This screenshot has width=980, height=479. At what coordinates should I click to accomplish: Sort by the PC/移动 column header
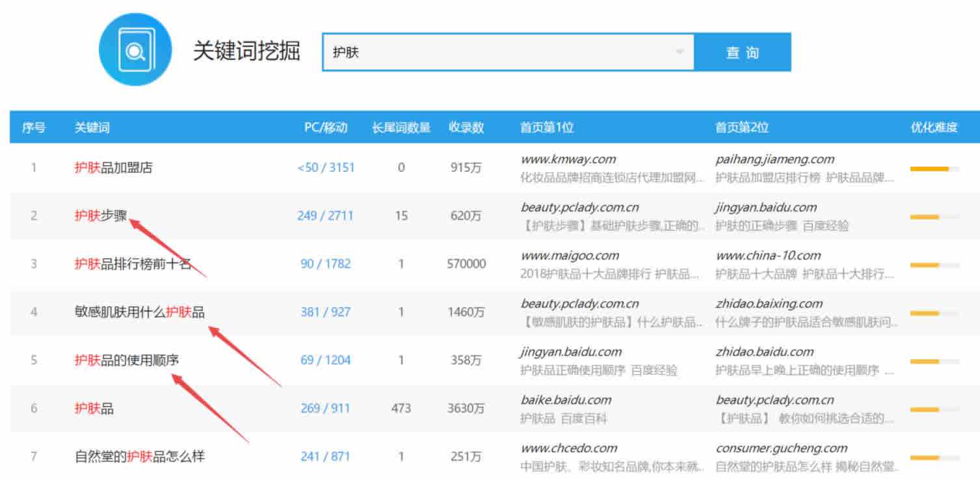pos(326,128)
